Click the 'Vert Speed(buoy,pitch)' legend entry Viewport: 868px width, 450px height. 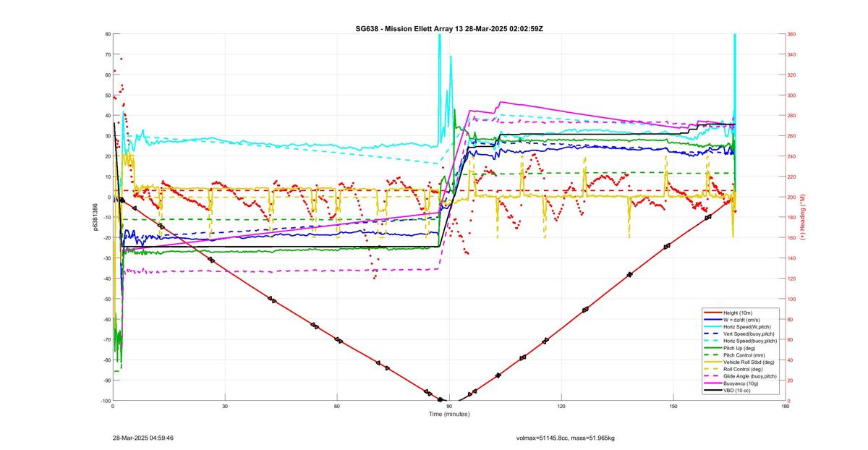[749, 334]
